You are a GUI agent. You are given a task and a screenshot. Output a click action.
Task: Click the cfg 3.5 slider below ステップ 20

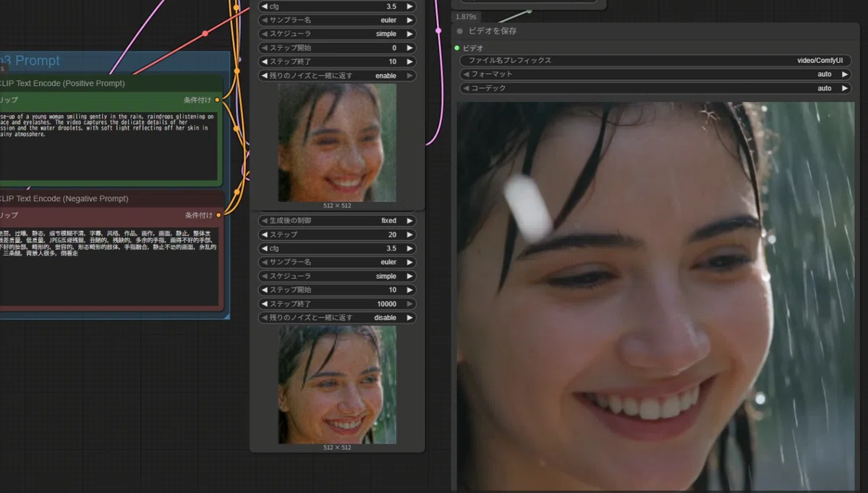pos(337,248)
